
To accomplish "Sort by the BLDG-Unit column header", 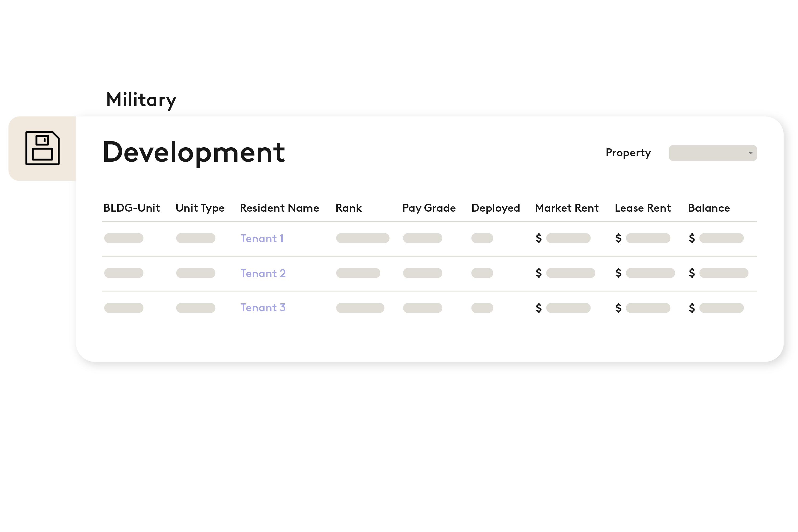I will tap(132, 208).
